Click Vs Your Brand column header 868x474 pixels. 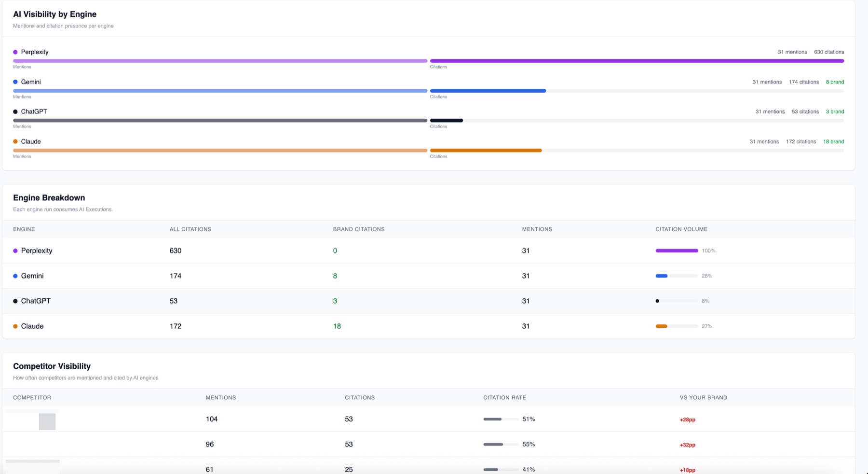pos(704,398)
